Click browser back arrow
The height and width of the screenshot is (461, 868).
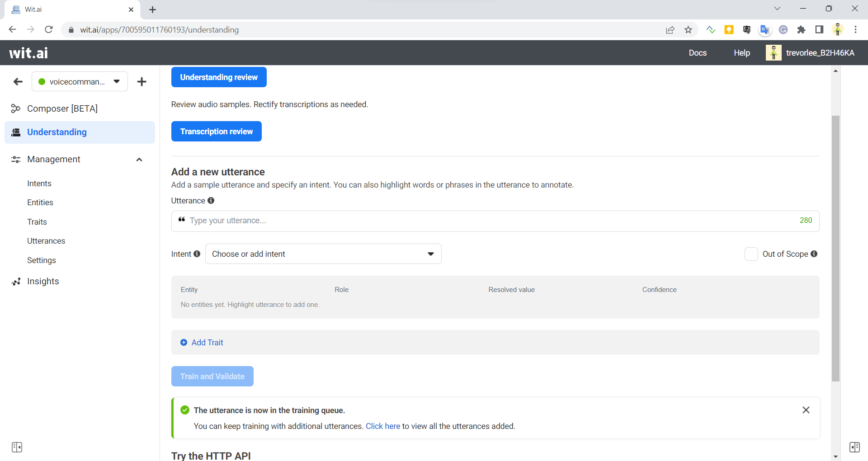click(x=13, y=30)
